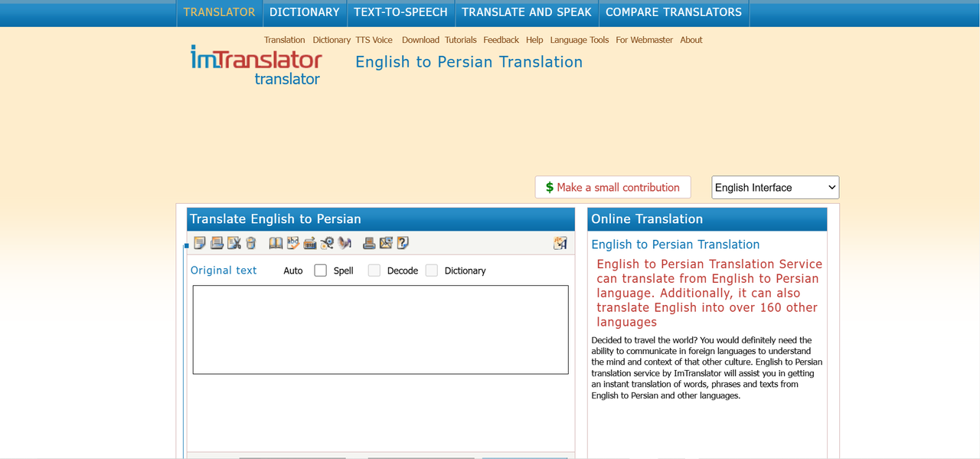This screenshot has height=459, width=980.
Task: Click the Original text label
Action: (x=224, y=270)
